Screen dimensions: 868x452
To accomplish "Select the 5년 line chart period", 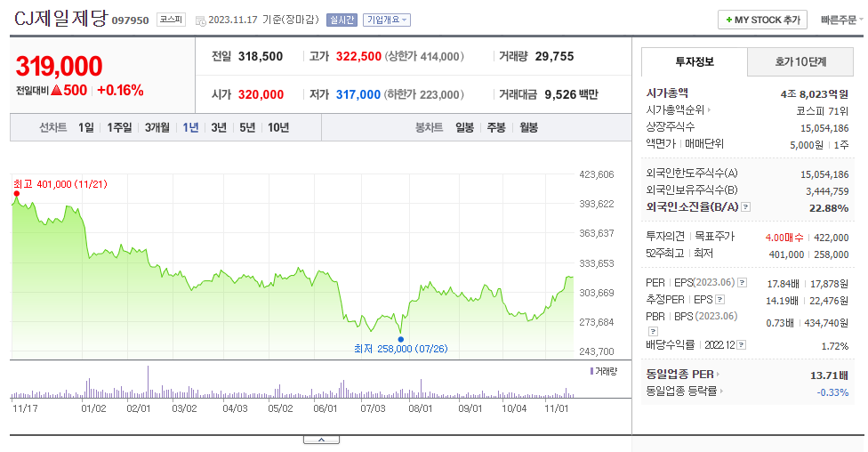I will click(x=247, y=127).
